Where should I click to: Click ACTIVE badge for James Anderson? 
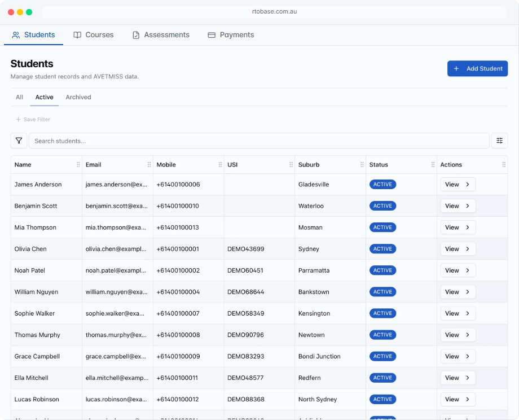click(x=382, y=185)
